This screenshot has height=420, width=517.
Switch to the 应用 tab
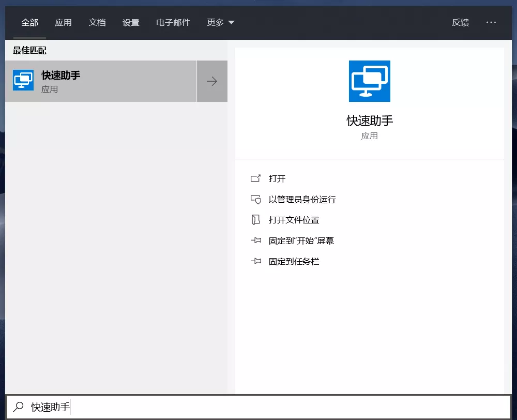click(x=63, y=22)
